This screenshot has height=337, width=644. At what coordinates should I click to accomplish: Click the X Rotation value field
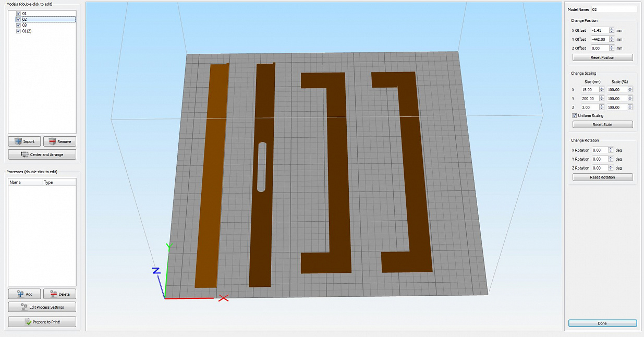click(x=600, y=150)
